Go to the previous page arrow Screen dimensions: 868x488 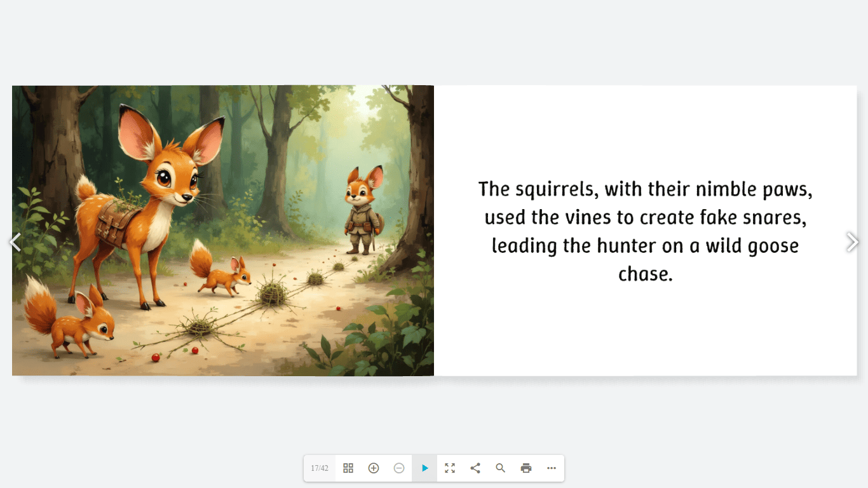point(15,242)
